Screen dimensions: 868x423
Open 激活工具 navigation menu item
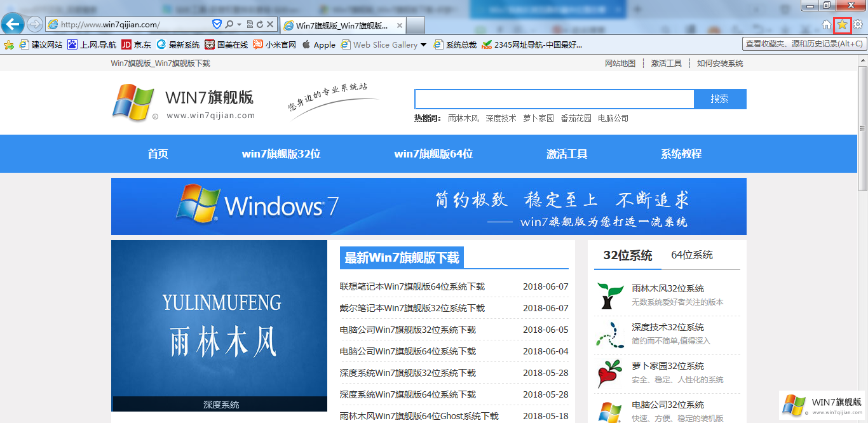pyautogui.click(x=567, y=154)
